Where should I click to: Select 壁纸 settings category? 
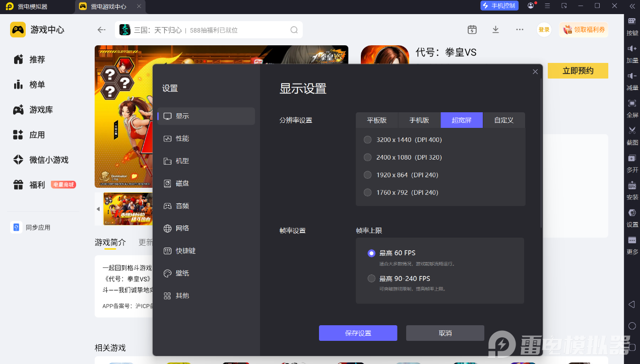[x=206, y=273]
